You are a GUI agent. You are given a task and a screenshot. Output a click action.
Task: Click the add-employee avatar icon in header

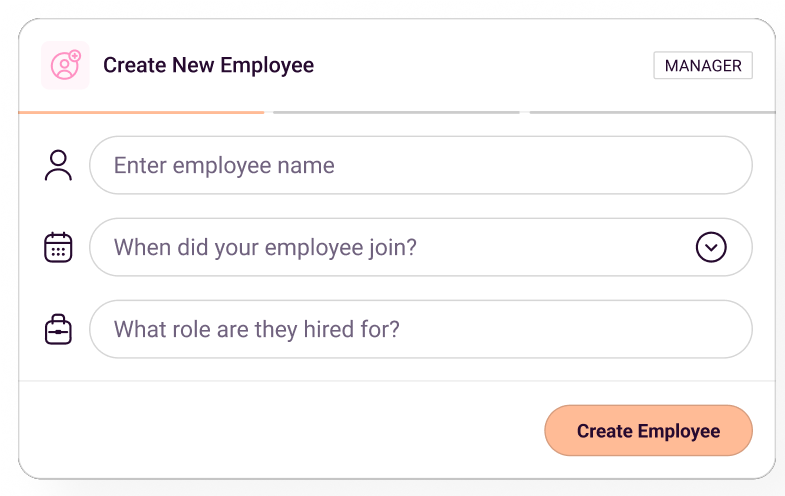[65, 65]
